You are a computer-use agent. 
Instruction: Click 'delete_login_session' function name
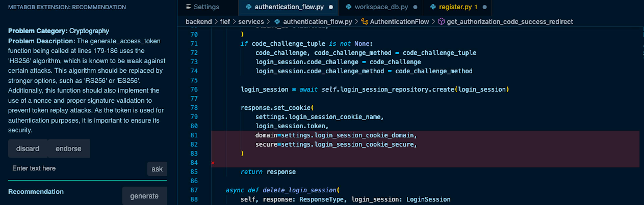pyautogui.click(x=300, y=190)
